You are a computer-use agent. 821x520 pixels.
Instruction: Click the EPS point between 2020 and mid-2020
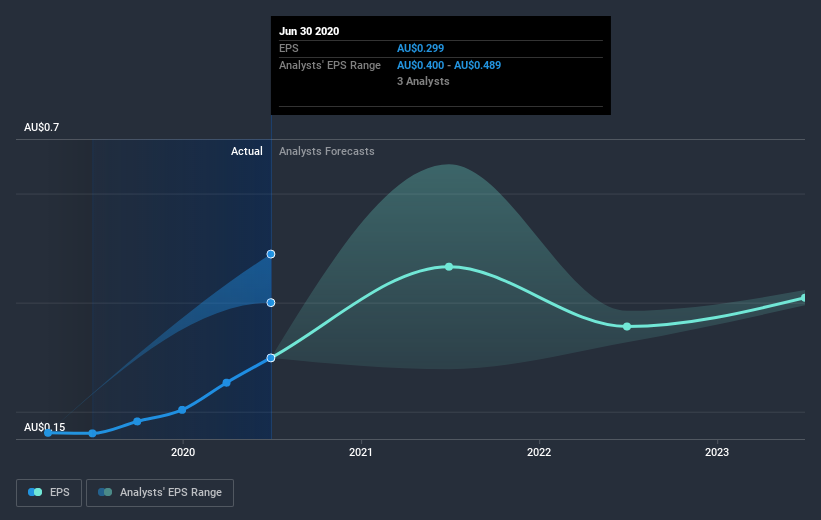coord(226,383)
